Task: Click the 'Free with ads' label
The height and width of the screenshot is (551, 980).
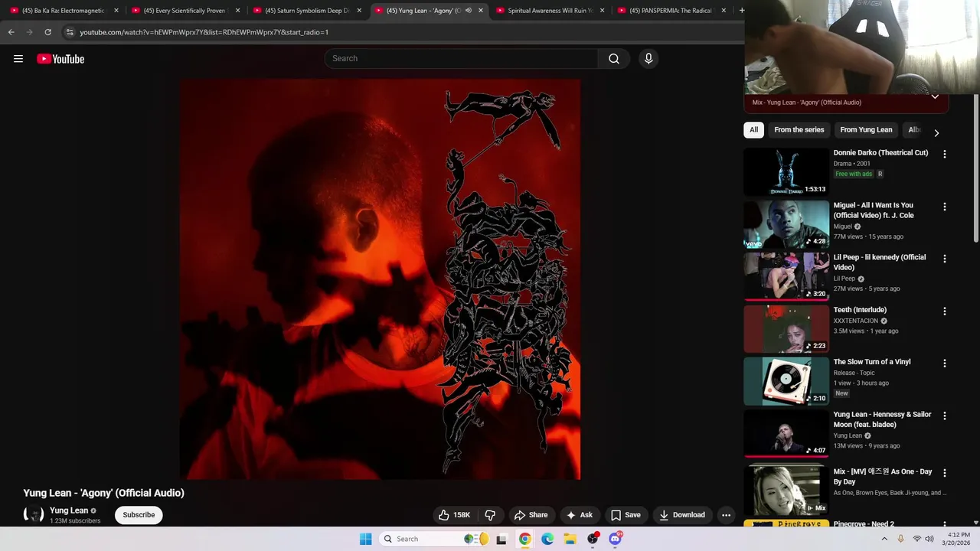Action: (x=854, y=174)
